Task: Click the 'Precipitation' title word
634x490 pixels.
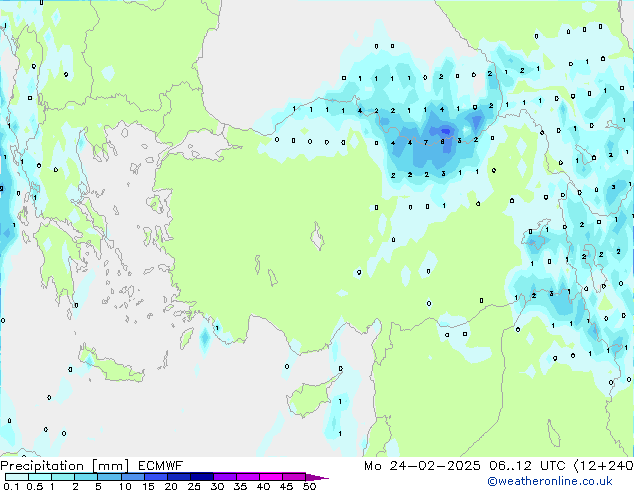Action: (x=42, y=466)
